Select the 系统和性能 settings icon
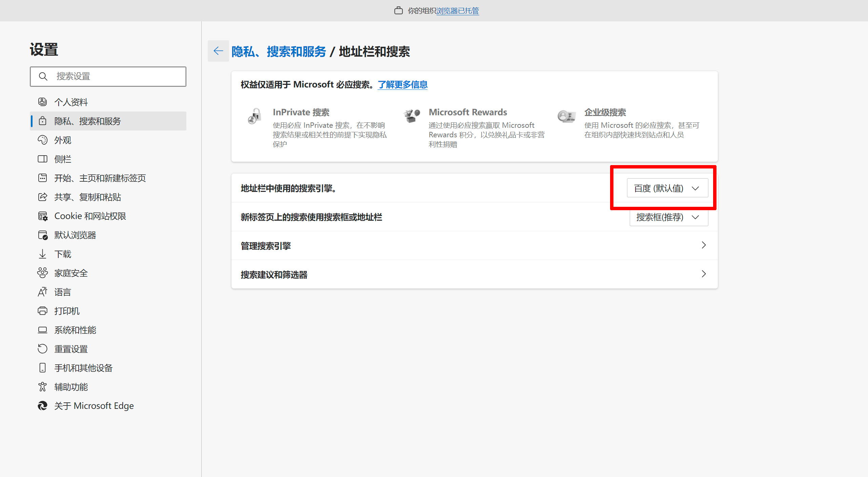 pyautogui.click(x=42, y=330)
